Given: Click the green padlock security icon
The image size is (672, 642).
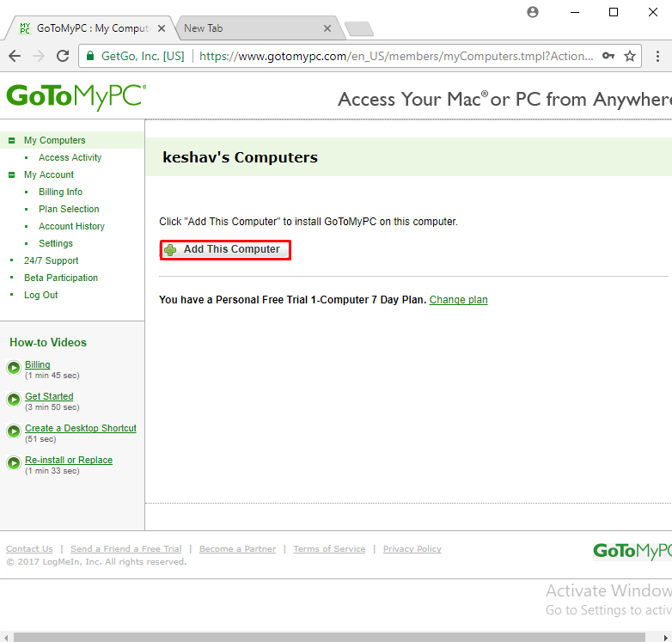Looking at the screenshot, I should tap(90, 56).
